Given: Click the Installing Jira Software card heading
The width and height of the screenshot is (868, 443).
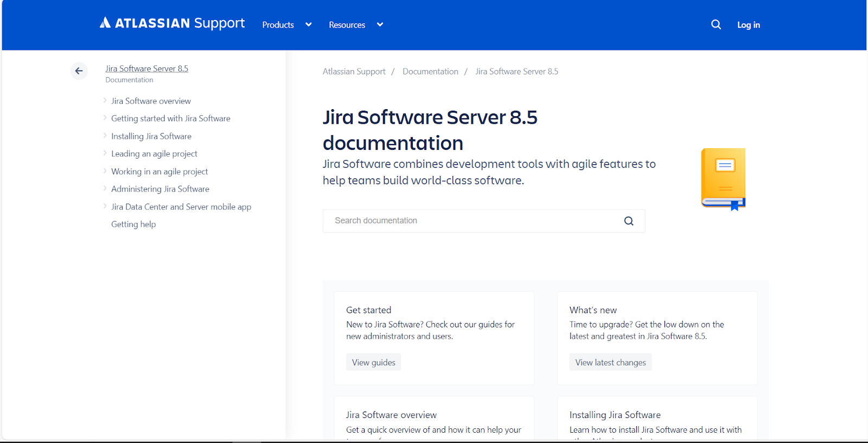Looking at the screenshot, I should click(615, 415).
